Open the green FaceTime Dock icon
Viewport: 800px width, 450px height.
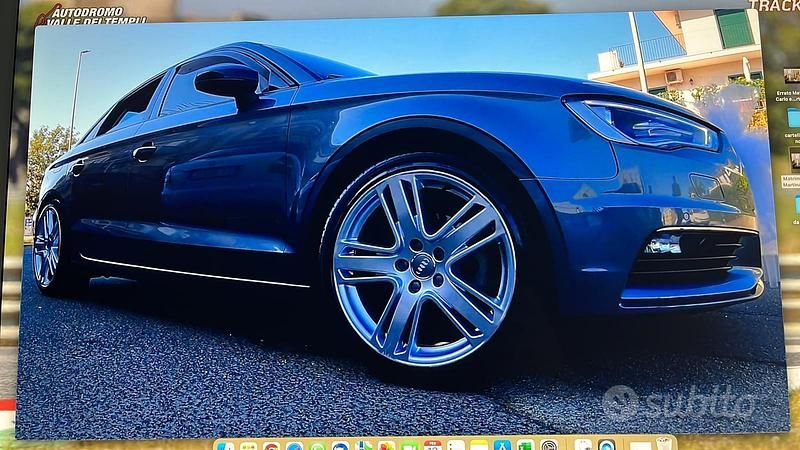coord(409,446)
